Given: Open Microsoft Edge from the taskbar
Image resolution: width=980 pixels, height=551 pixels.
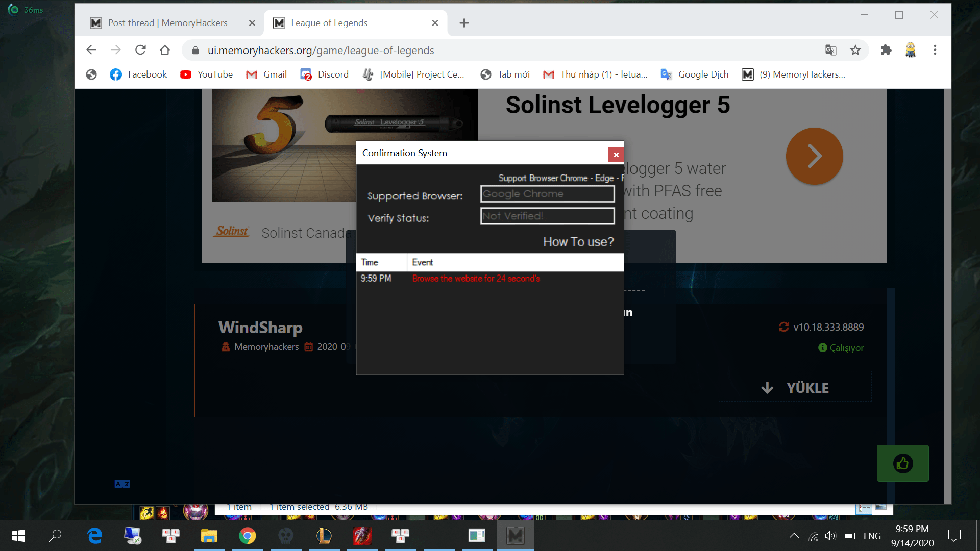Looking at the screenshot, I should 94,536.
